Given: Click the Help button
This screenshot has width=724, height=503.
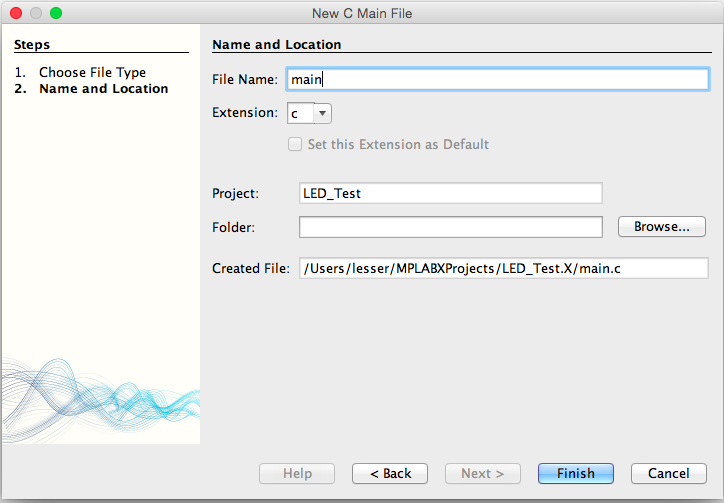Looking at the screenshot, I should click(x=297, y=473).
